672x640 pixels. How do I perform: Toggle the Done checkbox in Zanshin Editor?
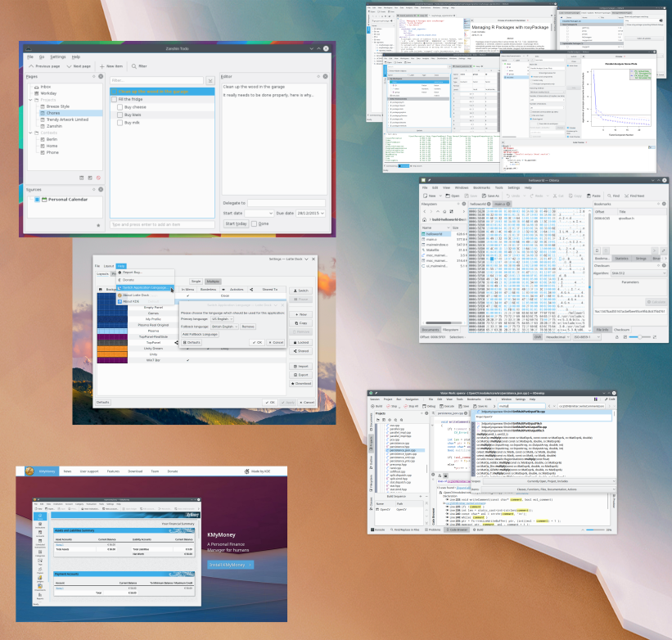point(254,223)
